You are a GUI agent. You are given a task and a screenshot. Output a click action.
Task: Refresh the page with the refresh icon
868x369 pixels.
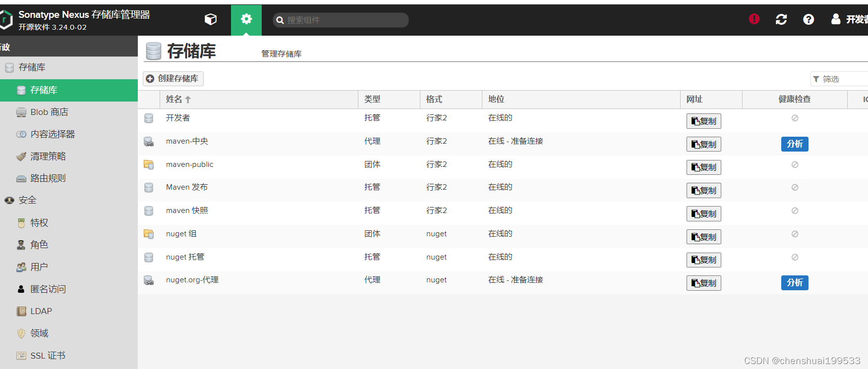click(781, 19)
